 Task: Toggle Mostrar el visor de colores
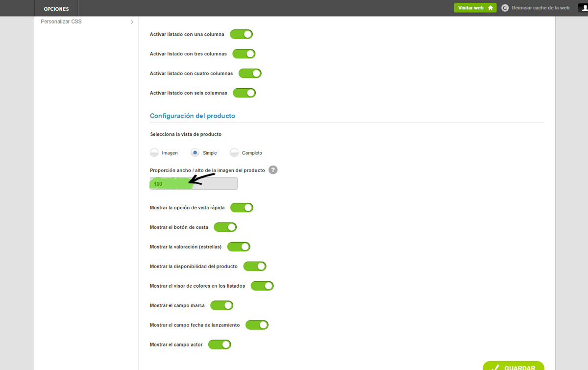[x=262, y=286]
